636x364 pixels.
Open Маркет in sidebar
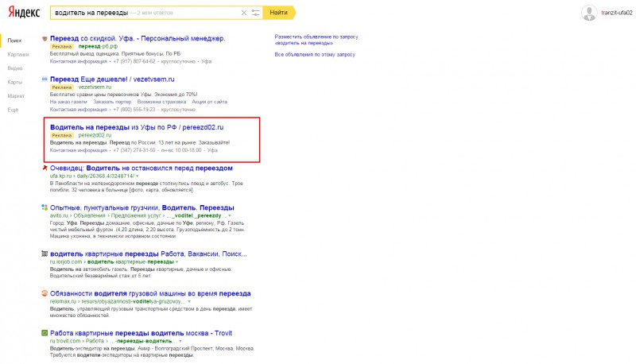pyautogui.click(x=16, y=96)
